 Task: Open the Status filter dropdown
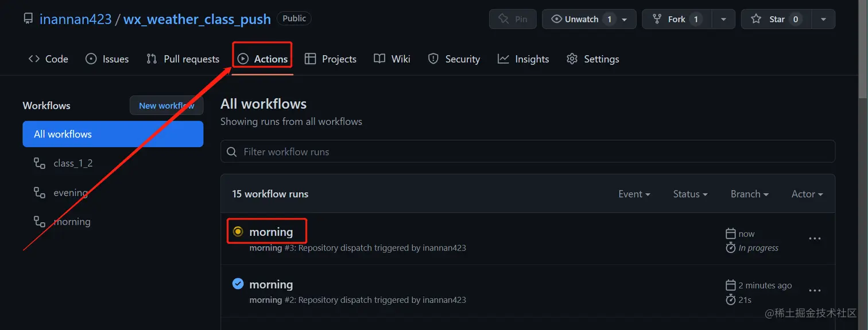(690, 194)
